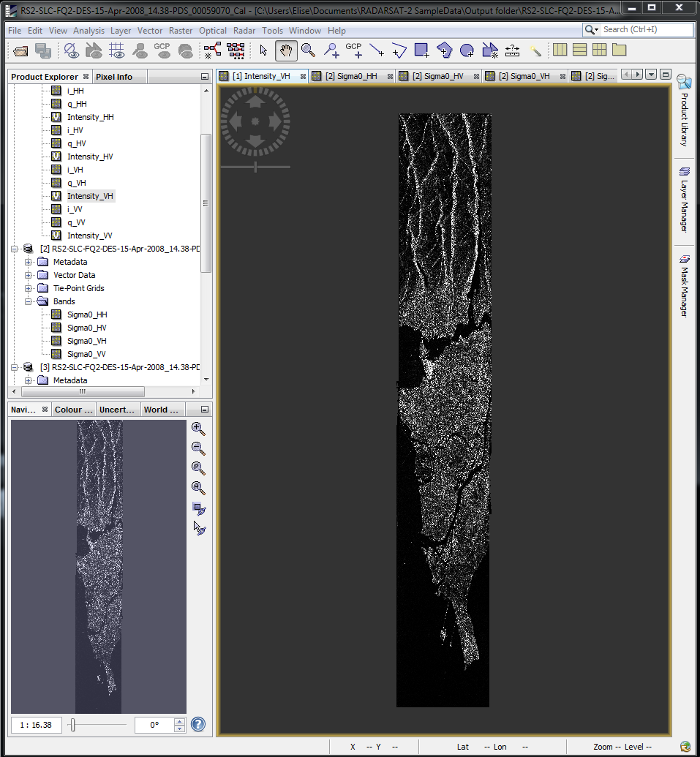Image resolution: width=700 pixels, height=757 pixels.
Task: Activate the Panning hand tool
Action: pyautogui.click(x=286, y=50)
